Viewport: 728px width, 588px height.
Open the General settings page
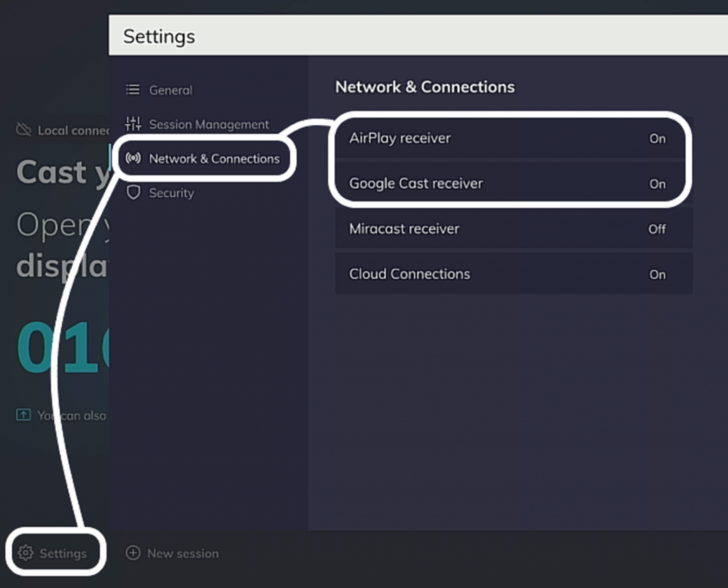pos(171,90)
